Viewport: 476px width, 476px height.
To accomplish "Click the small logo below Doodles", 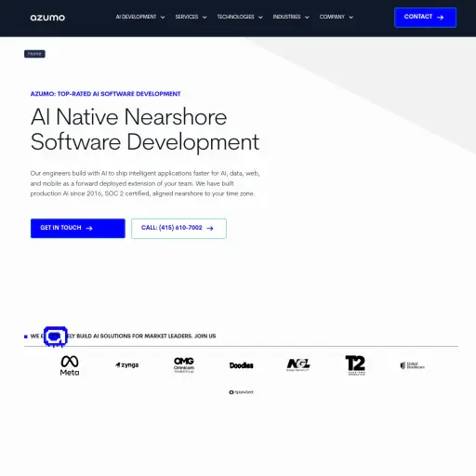I will [x=241, y=392].
